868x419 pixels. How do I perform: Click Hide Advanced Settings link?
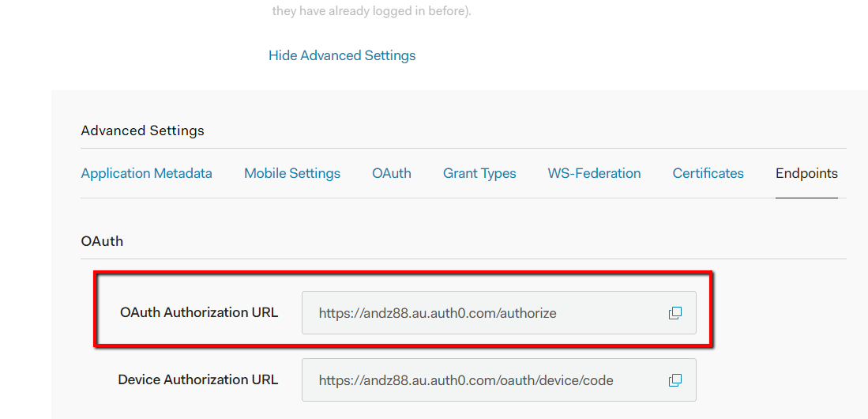[x=342, y=55]
